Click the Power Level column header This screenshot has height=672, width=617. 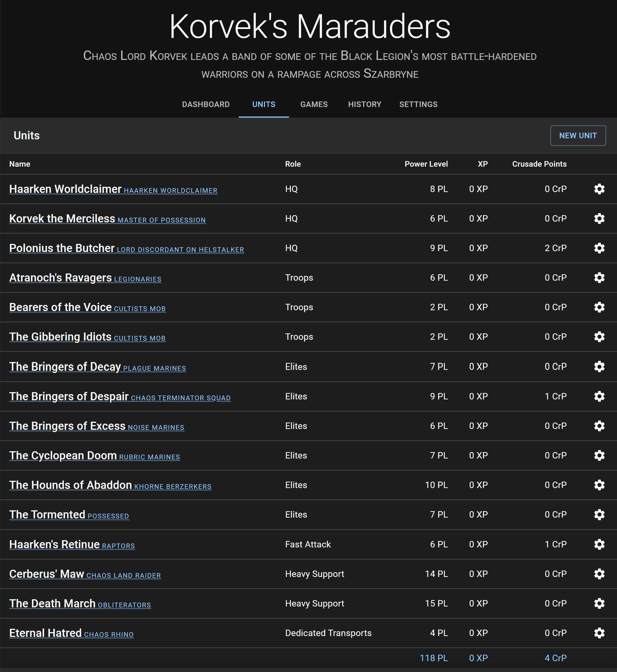pos(426,164)
